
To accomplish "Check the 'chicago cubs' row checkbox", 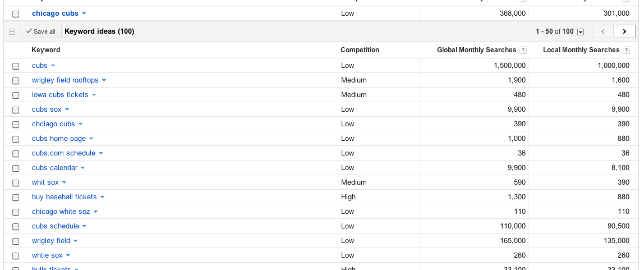I will [16, 14].
